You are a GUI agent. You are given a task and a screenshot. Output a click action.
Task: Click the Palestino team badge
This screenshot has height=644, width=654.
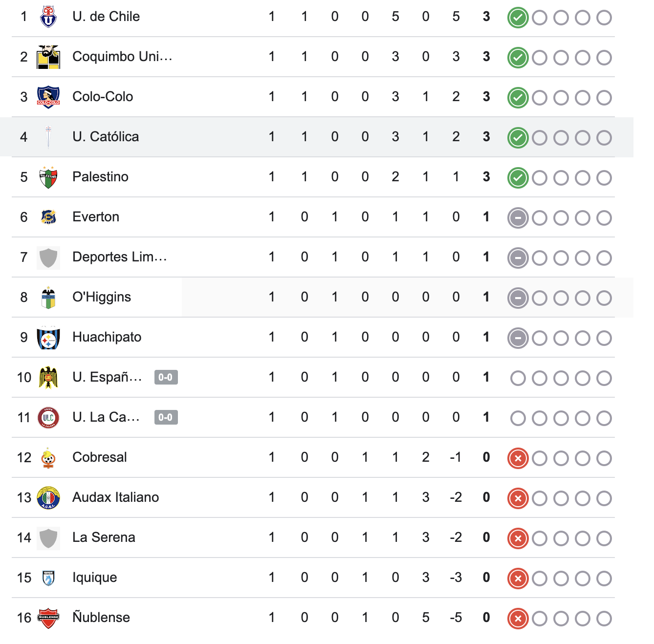(x=48, y=176)
